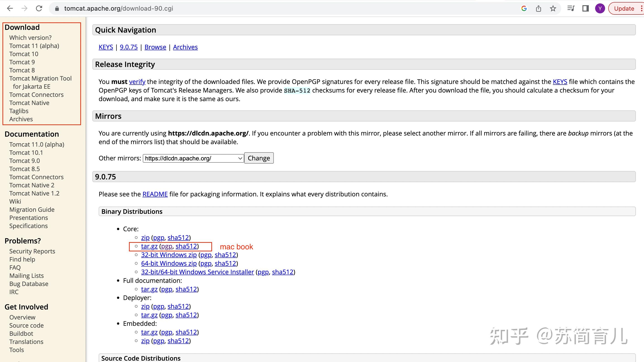Download the Full documentation tar.gz
The height and width of the screenshot is (362, 644).
149,289
